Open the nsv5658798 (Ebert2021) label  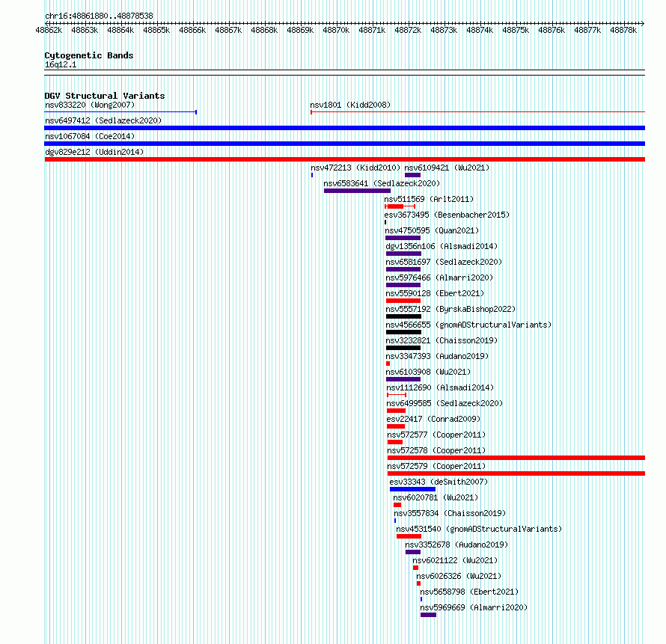coord(469,592)
